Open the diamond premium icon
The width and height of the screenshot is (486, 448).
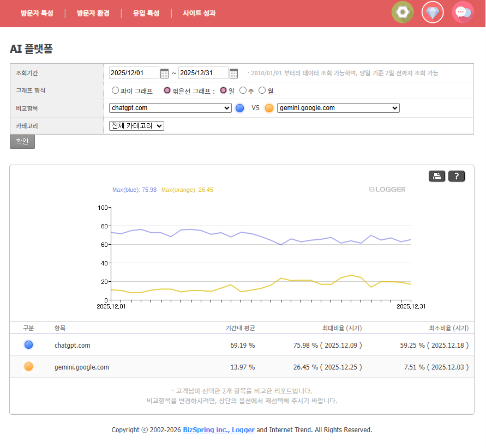click(x=433, y=12)
